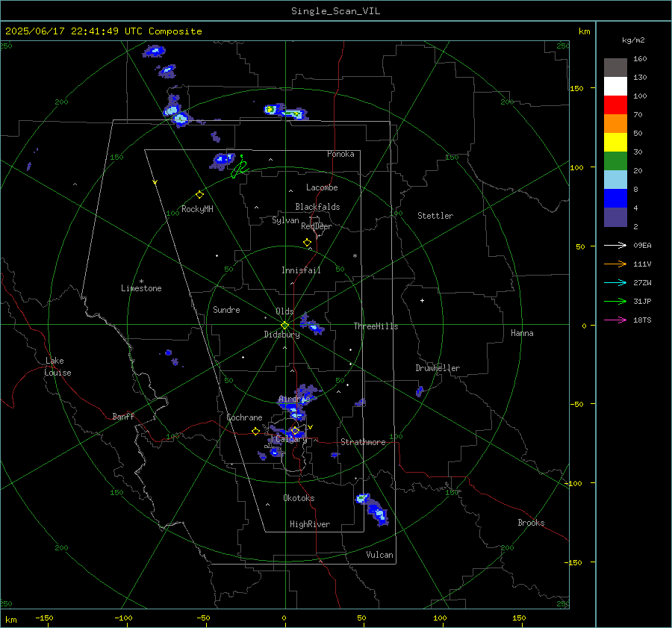
Task: Click the green 30 kg/m2 legend swatch
Action: pos(615,161)
